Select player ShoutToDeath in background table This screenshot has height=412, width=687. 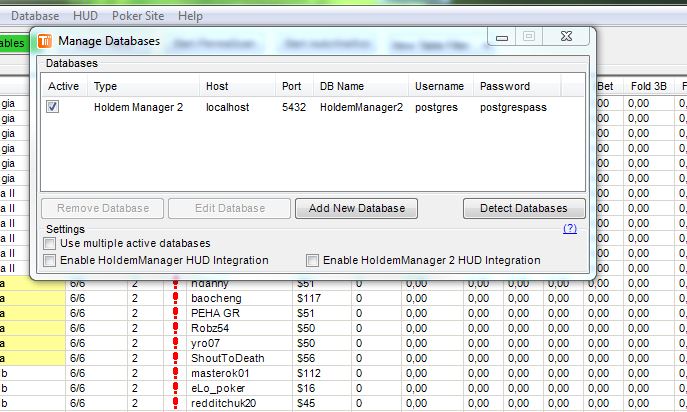pos(228,358)
